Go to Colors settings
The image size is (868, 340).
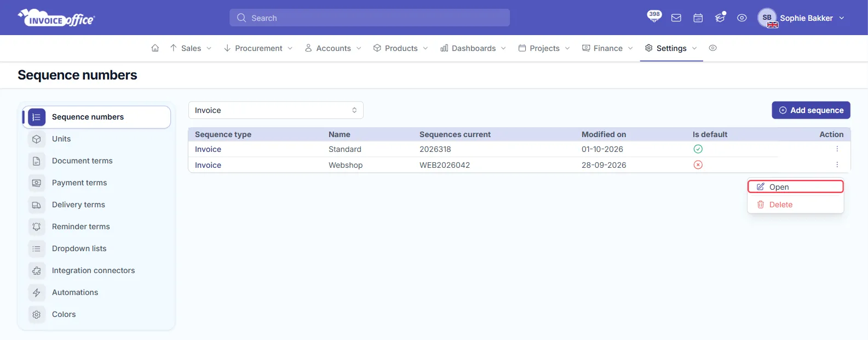pos(64,314)
